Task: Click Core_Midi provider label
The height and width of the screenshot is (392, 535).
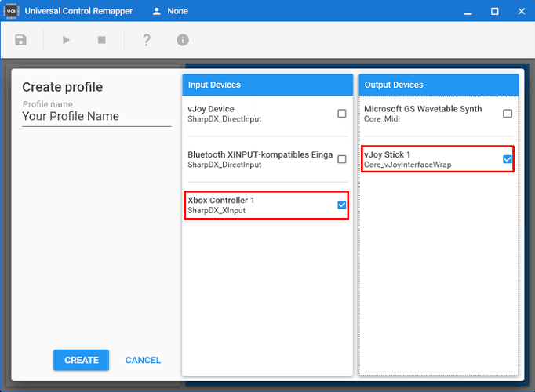Action: 381,119
